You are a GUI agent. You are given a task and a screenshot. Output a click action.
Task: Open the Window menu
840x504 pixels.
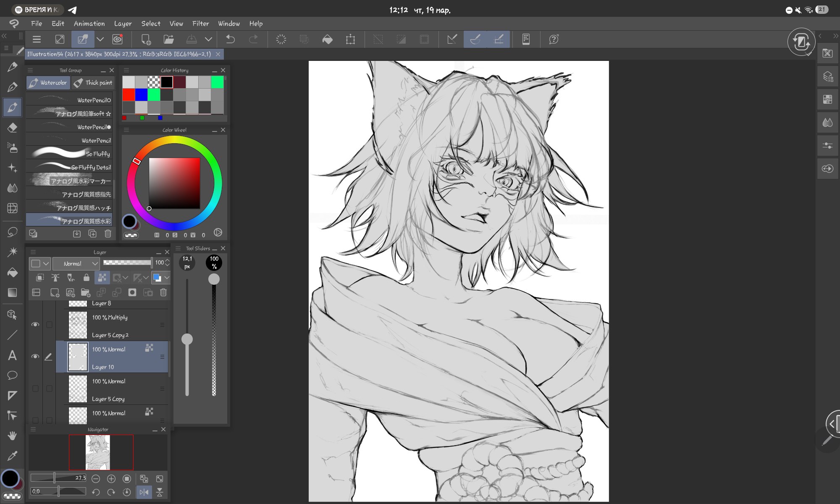coord(229,24)
